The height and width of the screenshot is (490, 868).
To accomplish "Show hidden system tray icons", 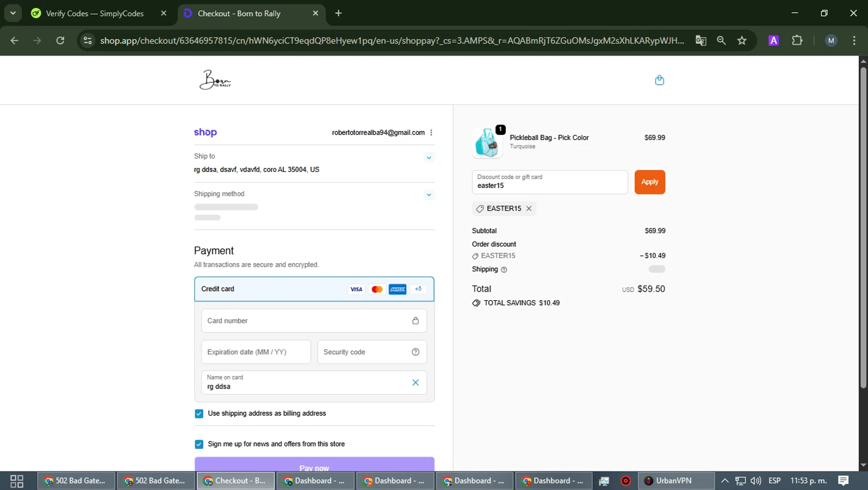I will [724, 481].
